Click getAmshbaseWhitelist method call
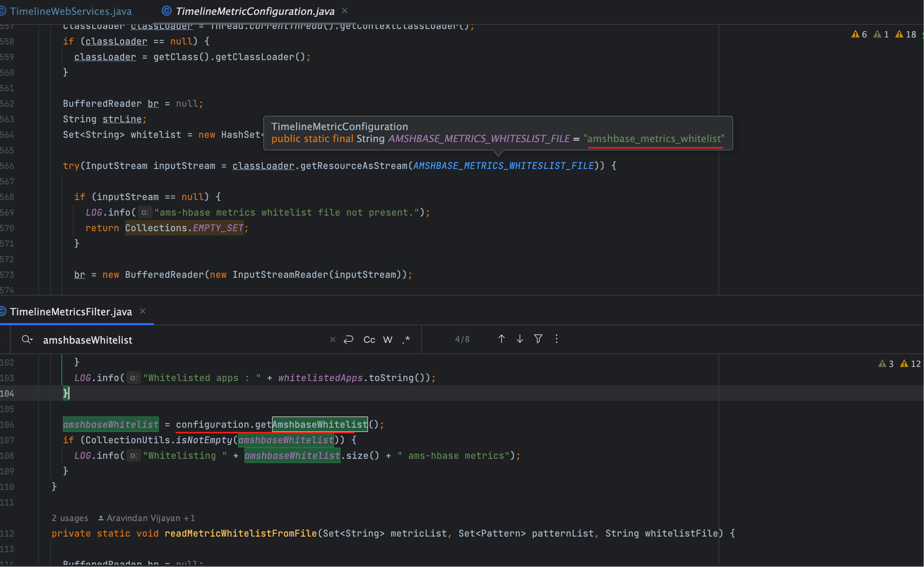 [x=312, y=425]
